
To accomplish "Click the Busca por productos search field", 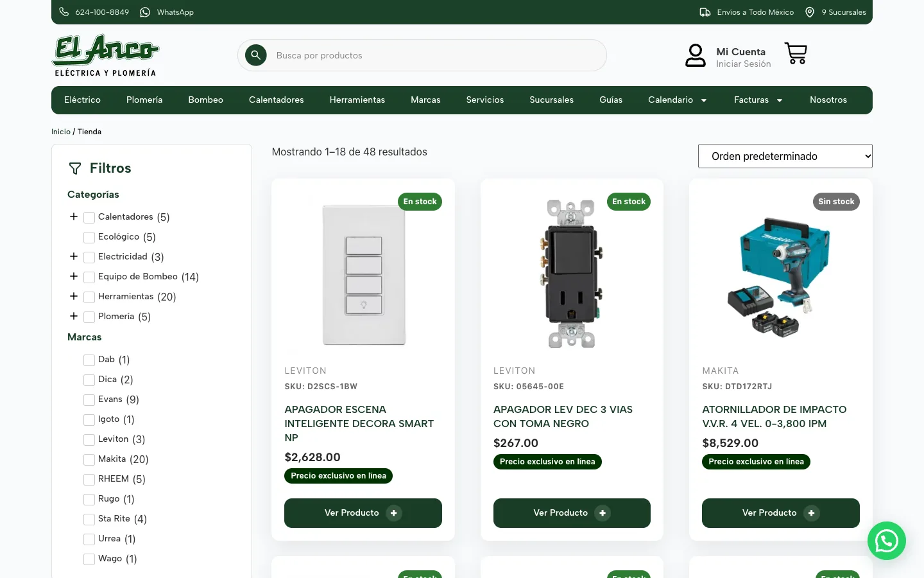I will click(x=422, y=55).
